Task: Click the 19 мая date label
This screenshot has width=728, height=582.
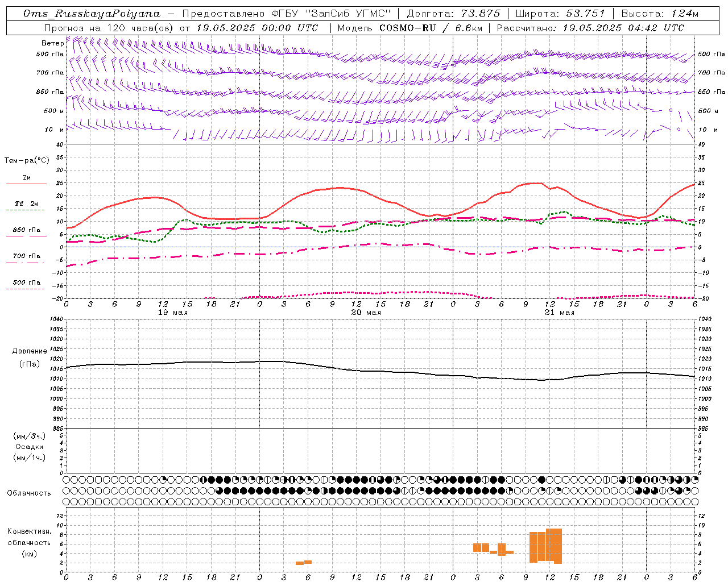Action: click(173, 313)
